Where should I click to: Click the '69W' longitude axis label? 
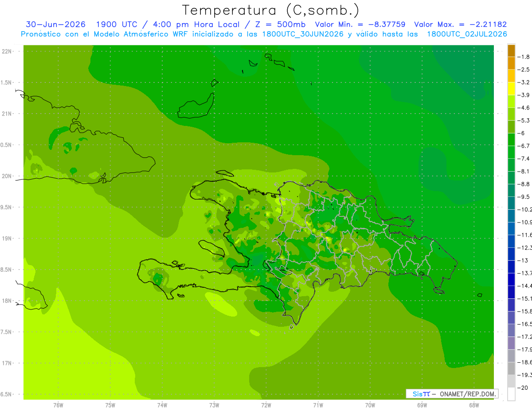tap(422, 405)
